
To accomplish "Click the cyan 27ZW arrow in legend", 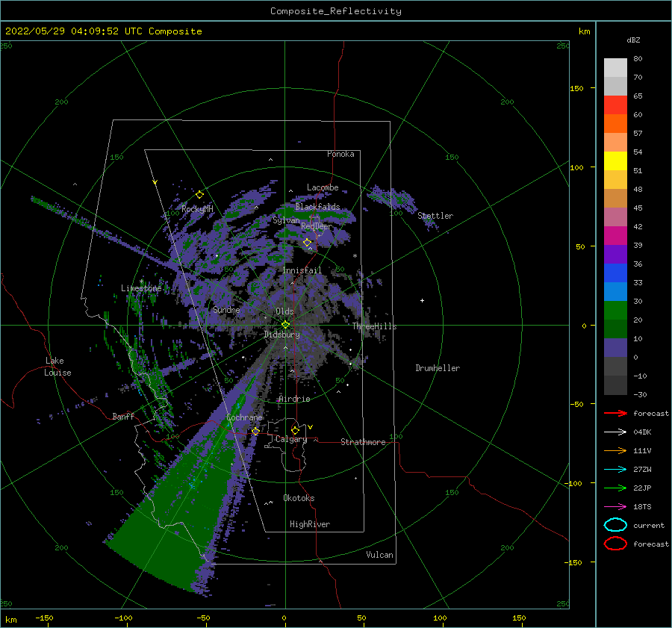I will [x=615, y=470].
